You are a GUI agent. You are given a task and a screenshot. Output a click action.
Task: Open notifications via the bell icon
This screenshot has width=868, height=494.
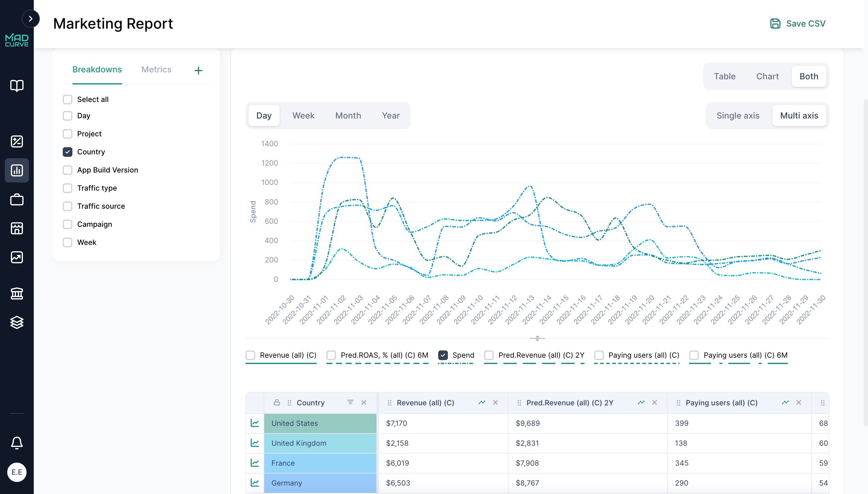point(17,442)
